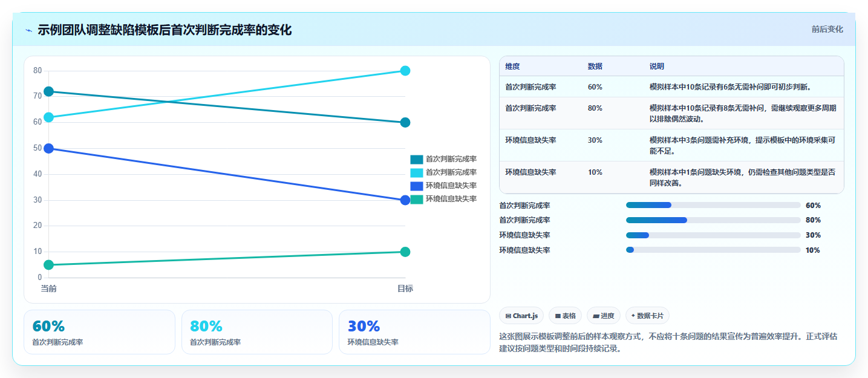
Task: Open the 60% 首次判断完成率 stat card
Action: (x=99, y=332)
